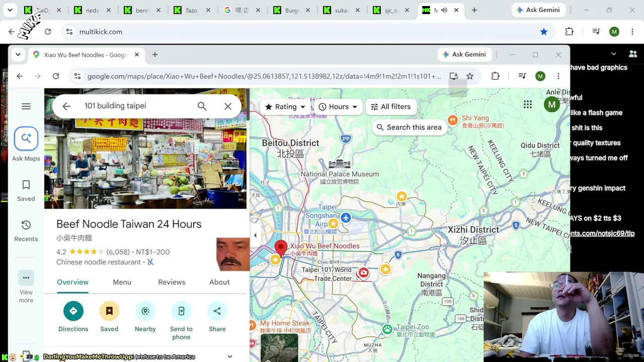Expand tab search in the Maps window
Viewport: 644px width, 362px height.
[x=18, y=54]
